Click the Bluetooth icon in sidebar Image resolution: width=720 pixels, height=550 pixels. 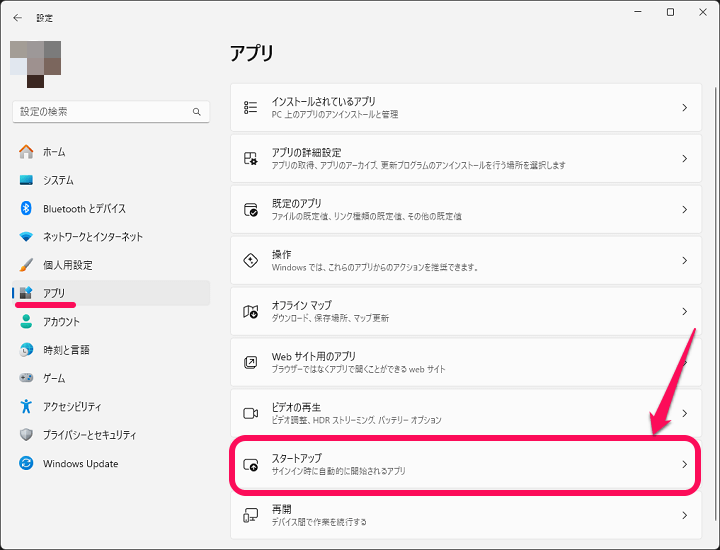coord(26,208)
